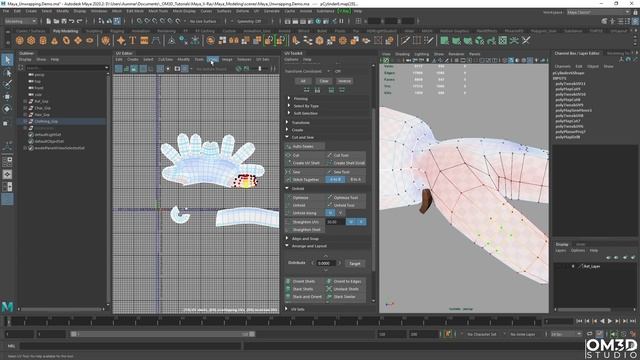Image resolution: width=640 pixels, height=360 pixels.
Task: Click the Create UV Shell button
Action: pos(304,163)
